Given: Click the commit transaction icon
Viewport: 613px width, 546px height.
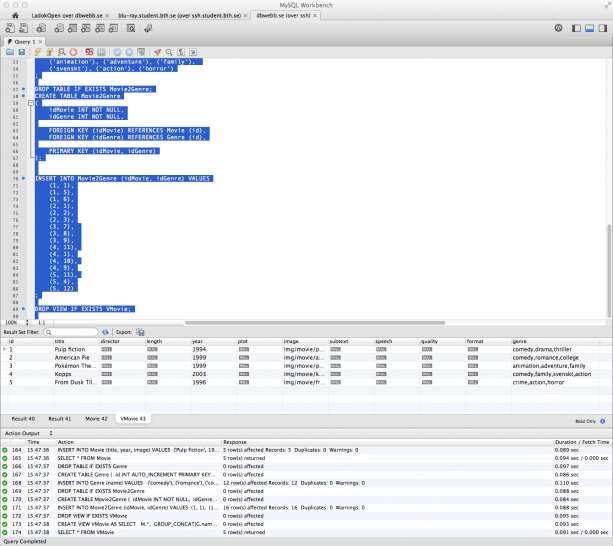Looking at the screenshot, I should point(117,52).
